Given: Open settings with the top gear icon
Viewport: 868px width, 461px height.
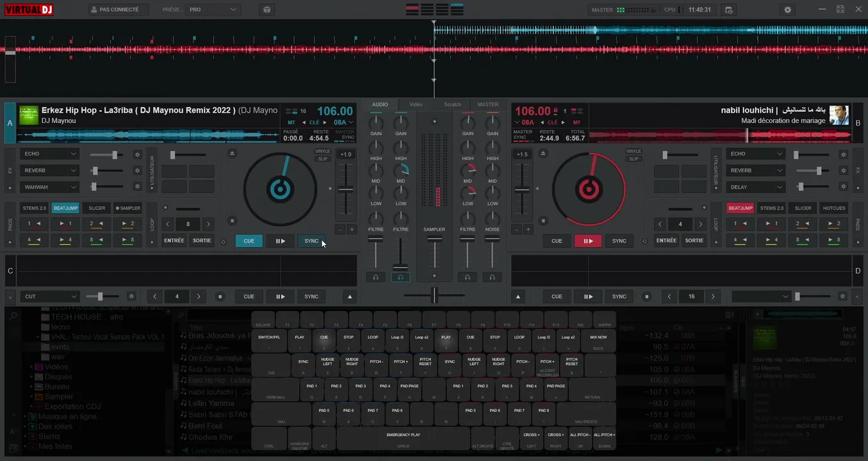Looking at the screenshot, I should tap(788, 10).
